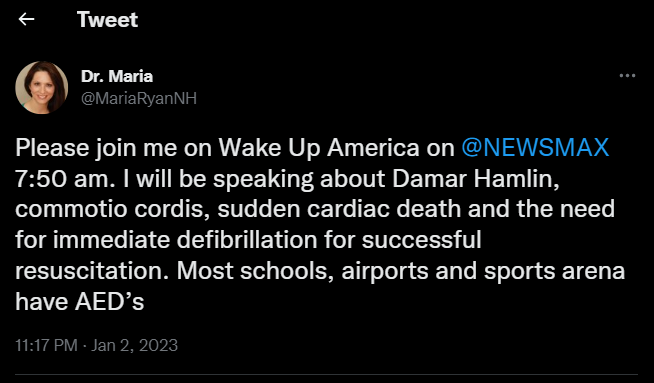The image size is (654, 383).
Task: Go back using the left arrow icon
Action: pos(26,19)
